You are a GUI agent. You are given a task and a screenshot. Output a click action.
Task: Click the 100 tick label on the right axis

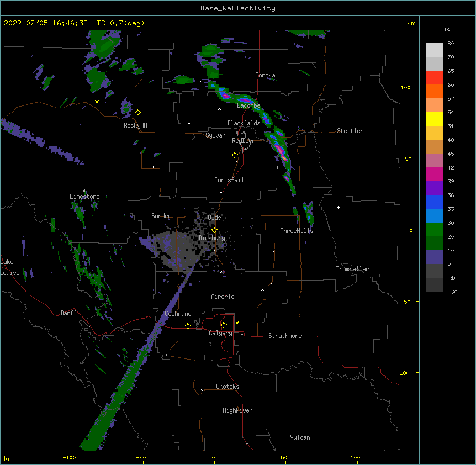(x=405, y=87)
